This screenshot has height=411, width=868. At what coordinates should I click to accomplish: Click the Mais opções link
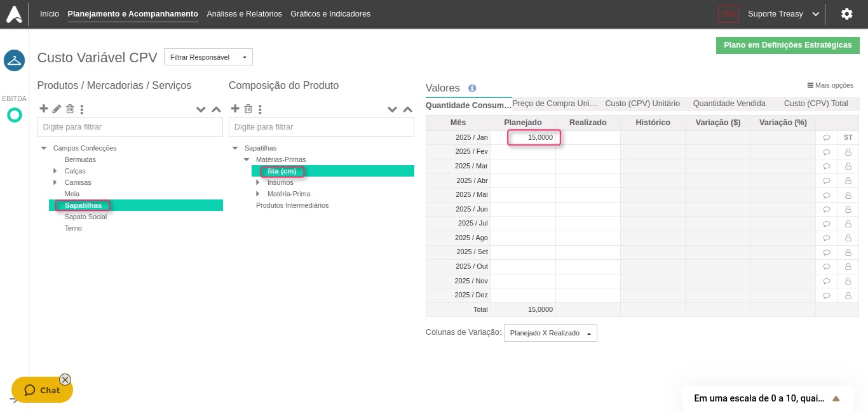pos(830,85)
